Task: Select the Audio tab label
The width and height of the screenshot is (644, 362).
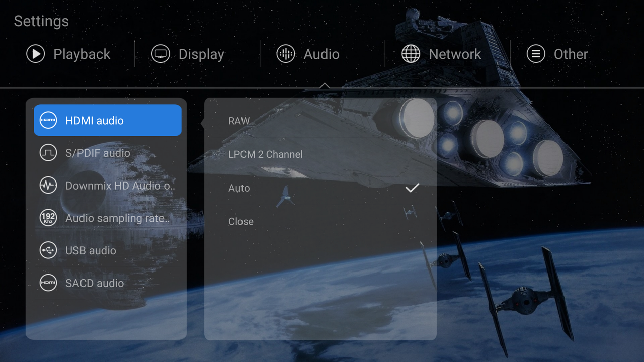Action: [321, 54]
